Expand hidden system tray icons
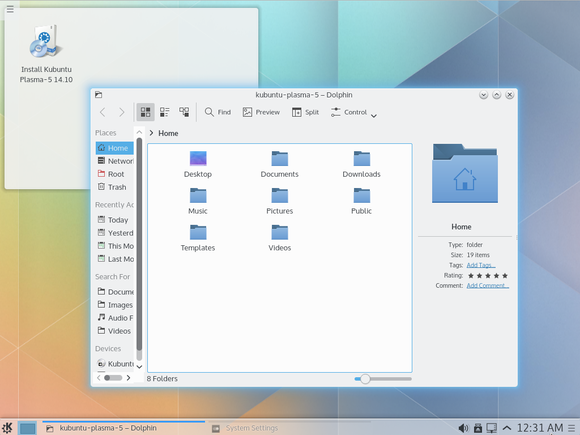The height and width of the screenshot is (435, 580). (x=507, y=428)
